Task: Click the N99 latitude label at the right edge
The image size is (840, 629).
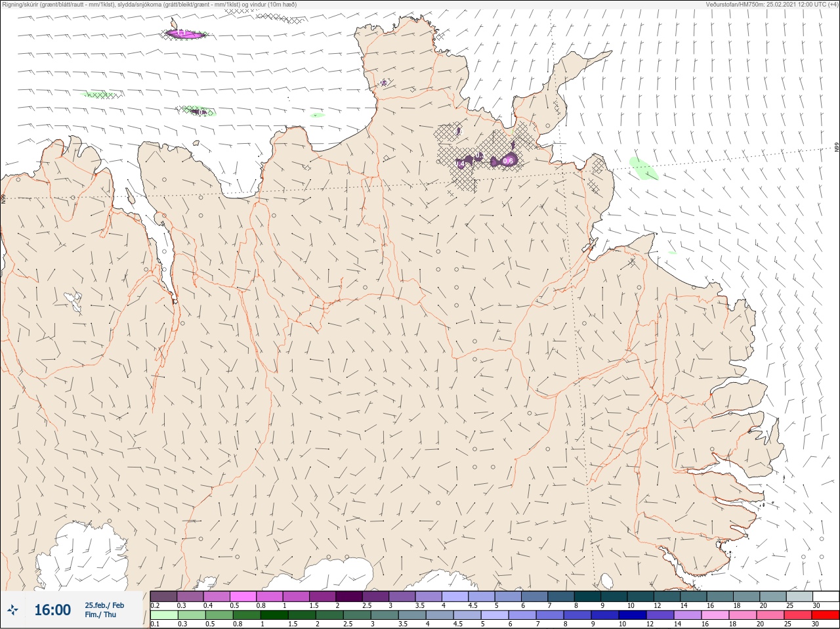Action: [837, 148]
